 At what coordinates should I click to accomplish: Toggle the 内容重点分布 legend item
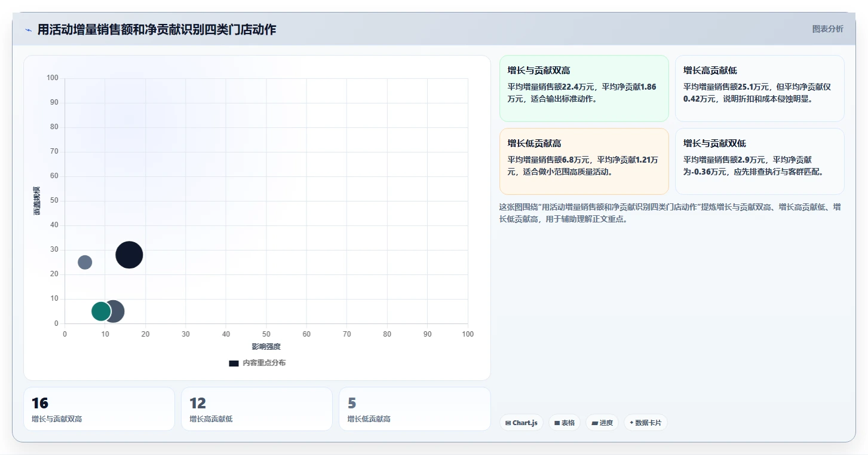tap(257, 363)
